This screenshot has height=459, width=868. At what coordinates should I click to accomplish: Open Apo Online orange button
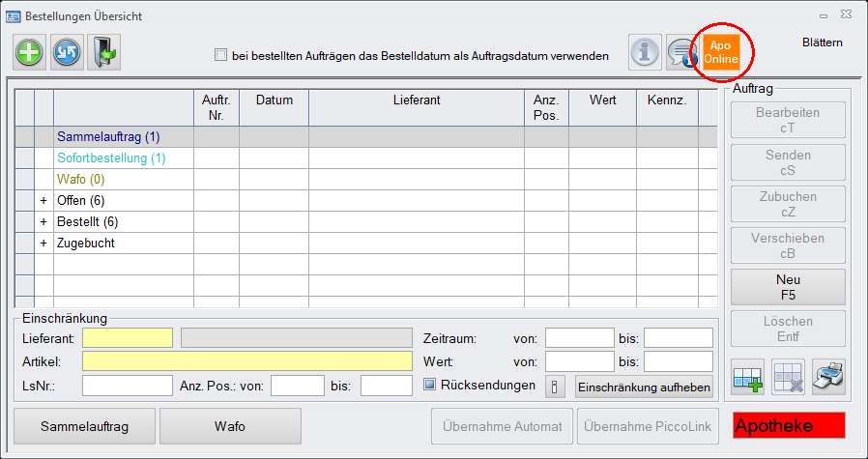pyautogui.click(x=720, y=52)
